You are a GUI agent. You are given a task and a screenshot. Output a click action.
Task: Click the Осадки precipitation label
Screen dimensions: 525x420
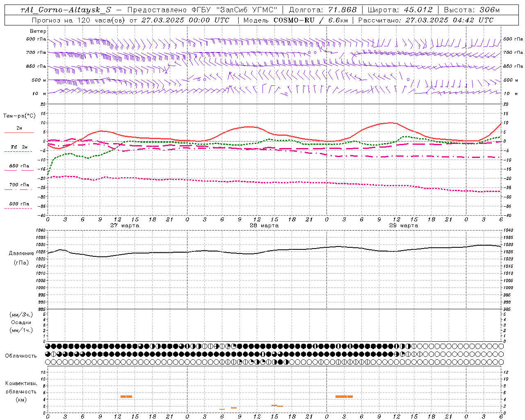click(x=21, y=322)
